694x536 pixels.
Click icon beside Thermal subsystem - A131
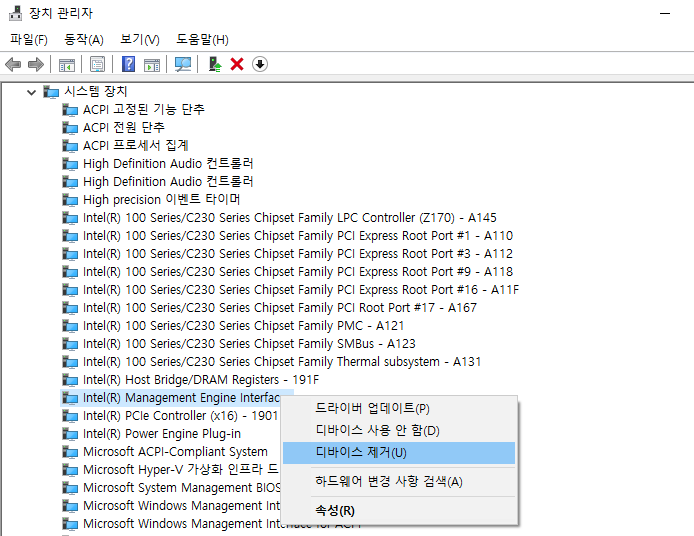pos(70,362)
